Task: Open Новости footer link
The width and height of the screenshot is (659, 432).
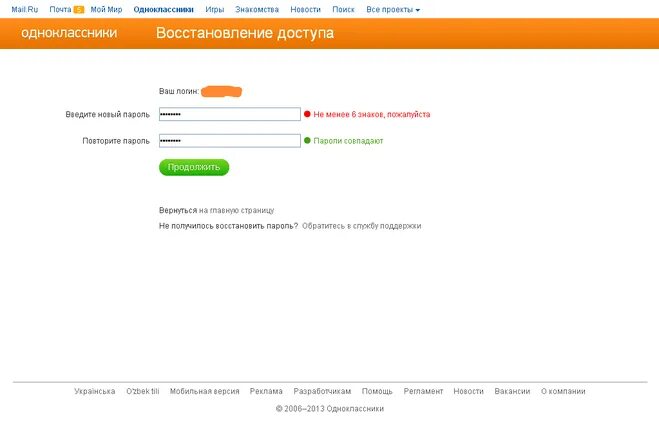Action: pyautogui.click(x=468, y=391)
